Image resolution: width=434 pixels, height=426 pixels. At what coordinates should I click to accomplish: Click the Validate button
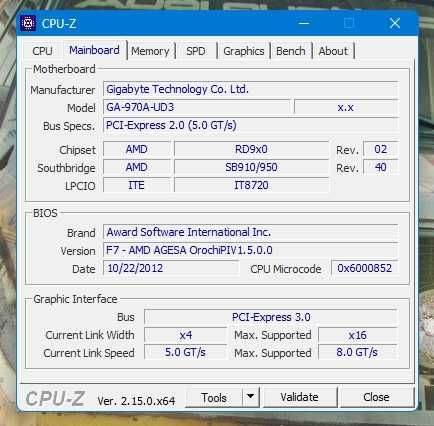(x=299, y=397)
